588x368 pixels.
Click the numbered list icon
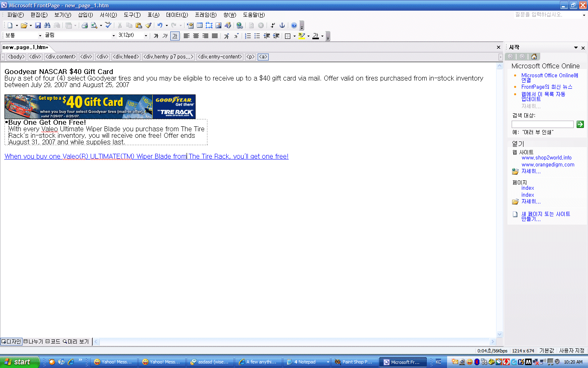[248, 36]
